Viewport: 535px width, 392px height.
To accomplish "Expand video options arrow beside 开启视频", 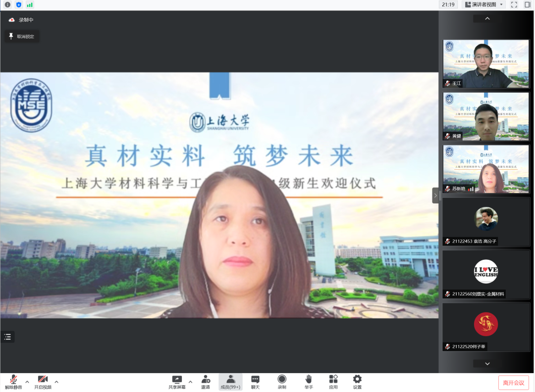I will 56,382.
